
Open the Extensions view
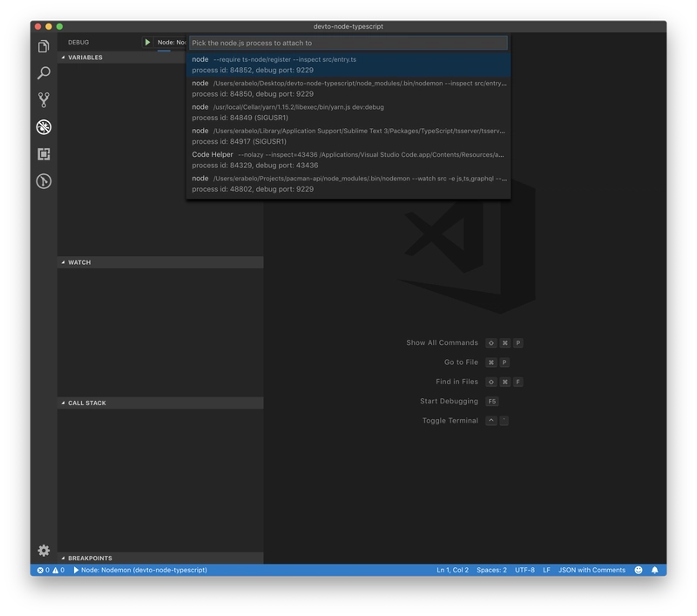(x=44, y=154)
